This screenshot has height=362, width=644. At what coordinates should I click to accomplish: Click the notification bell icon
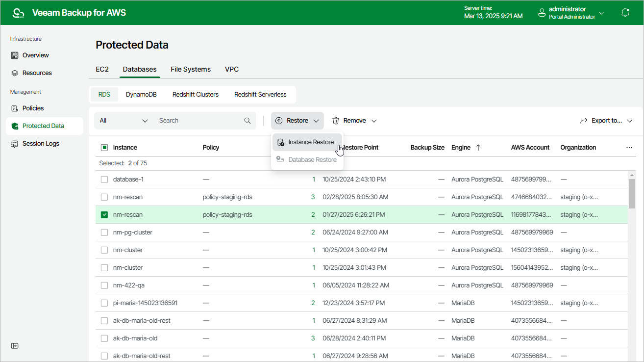point(625,13)
